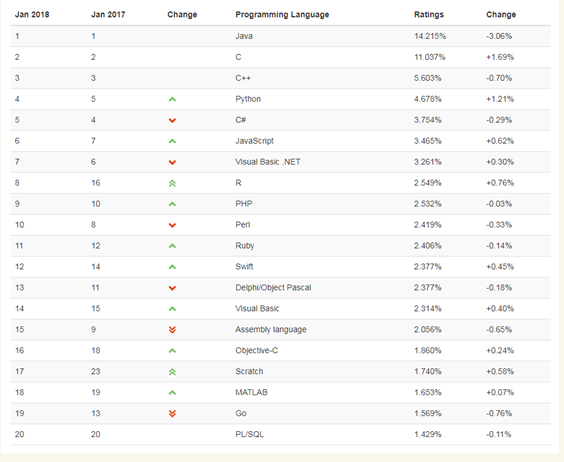Click the Jan 2017 column header
The height and width of the screenshot is (462, 564).
108,15
